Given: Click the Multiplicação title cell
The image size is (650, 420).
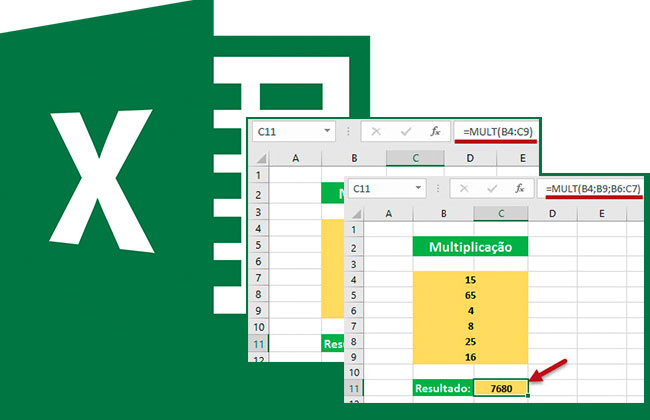Looking at the screenshot, I should pos(471,247).
